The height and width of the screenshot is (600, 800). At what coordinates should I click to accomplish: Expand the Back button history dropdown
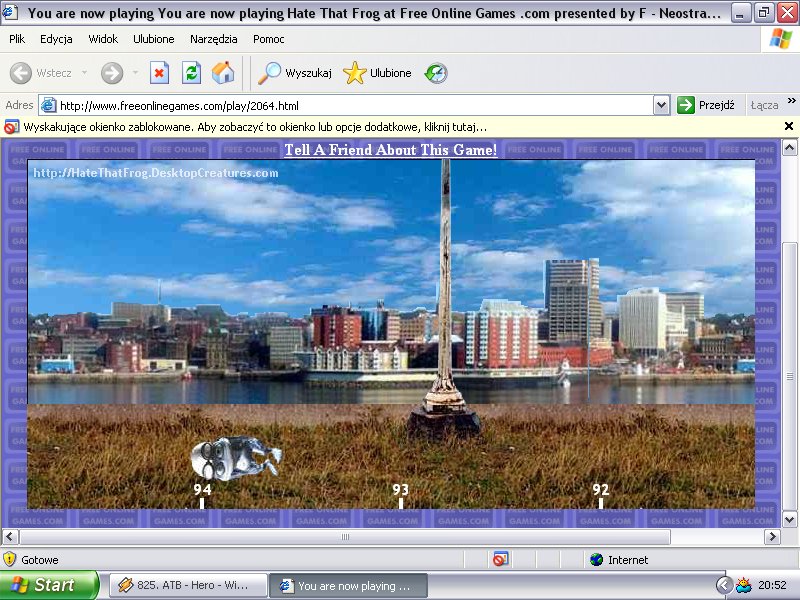point(85,73)
